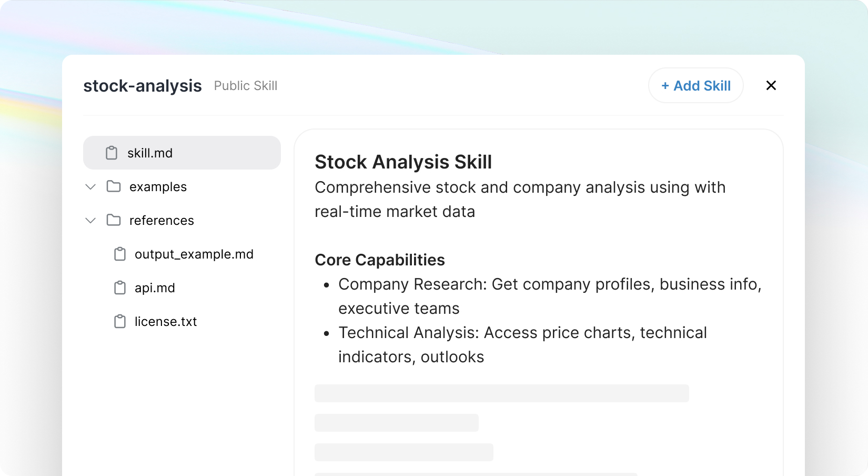
Task: Click the output_example.md file icon
Action: pos(120,254)
